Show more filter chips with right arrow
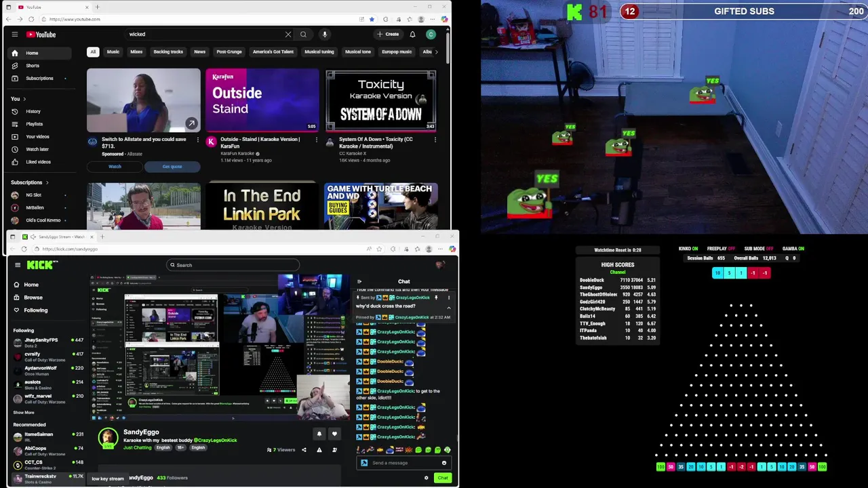The width and height of the screenshot is (868, 488). click(436, 52)
